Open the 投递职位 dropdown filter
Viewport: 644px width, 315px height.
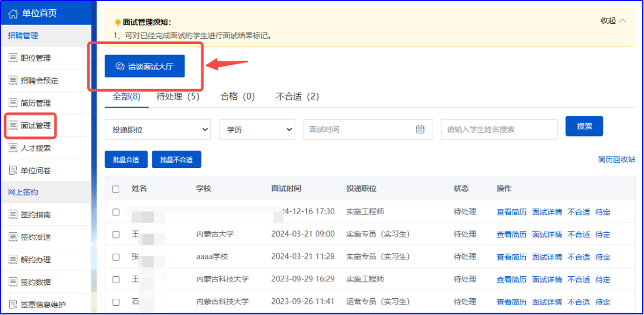tap(158, 130)
